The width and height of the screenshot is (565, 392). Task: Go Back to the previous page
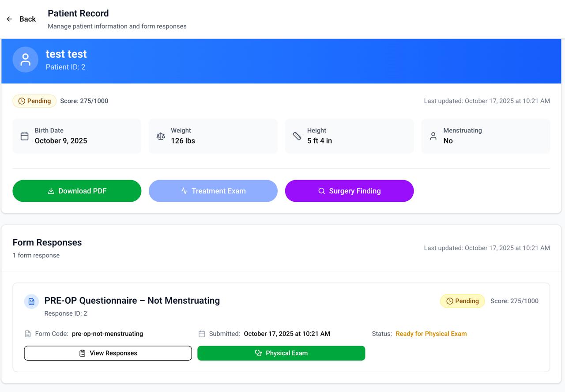point(27,19)
